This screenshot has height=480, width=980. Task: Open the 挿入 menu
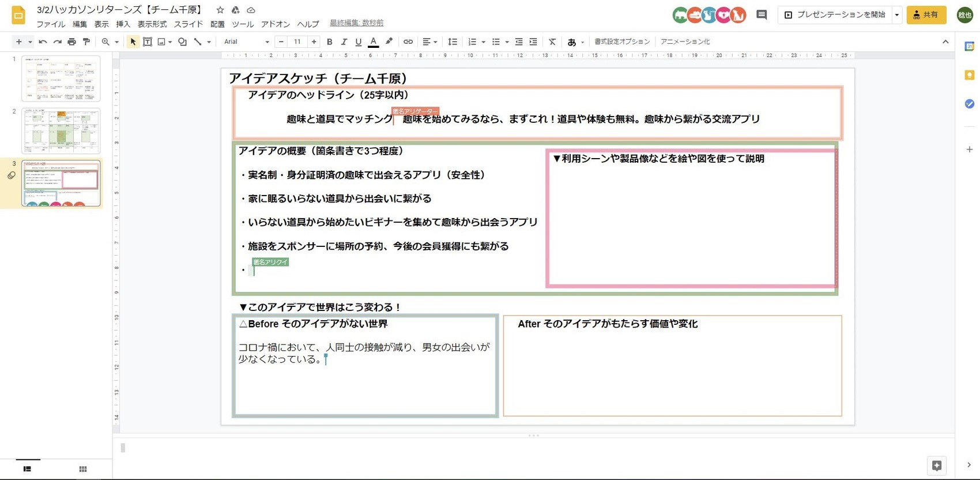coord(123,24)
